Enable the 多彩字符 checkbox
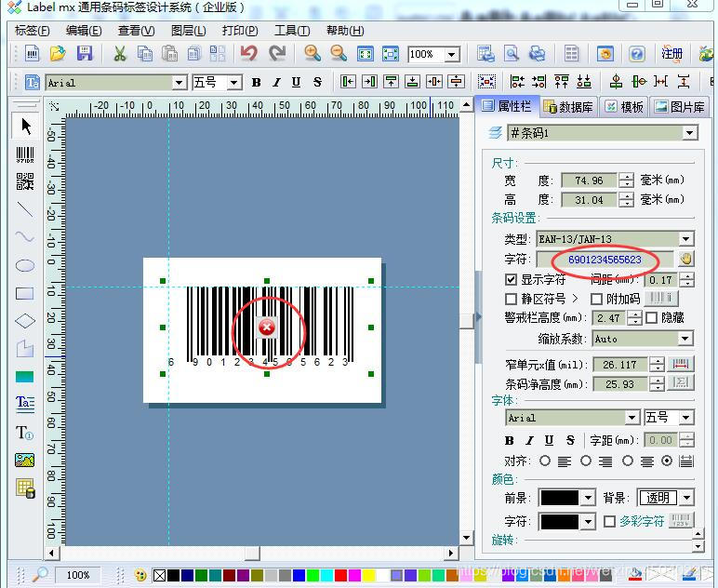This screenshot has width=718, height=588. pos(609,521)
